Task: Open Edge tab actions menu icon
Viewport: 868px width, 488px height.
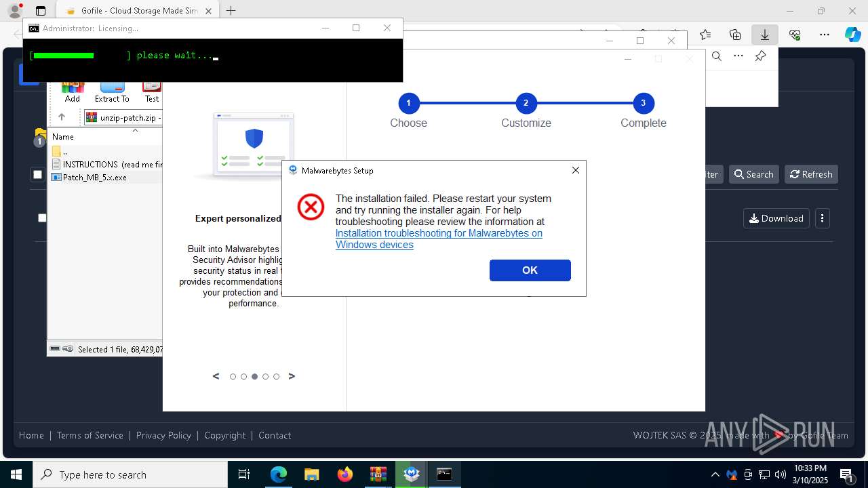Action: [x=41, y=11]
